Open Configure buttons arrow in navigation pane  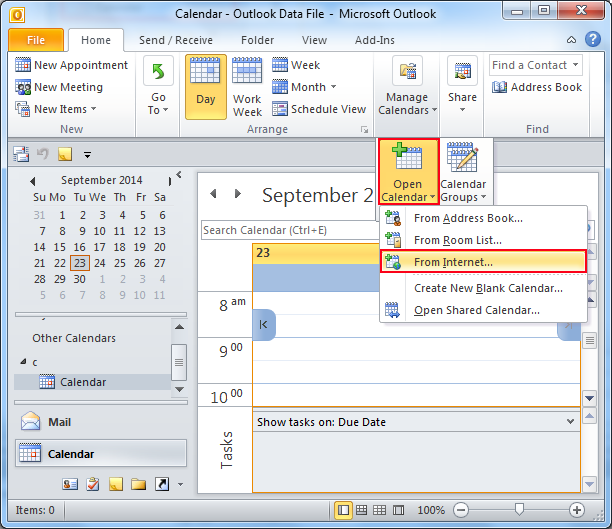click(x=180, y=485)
